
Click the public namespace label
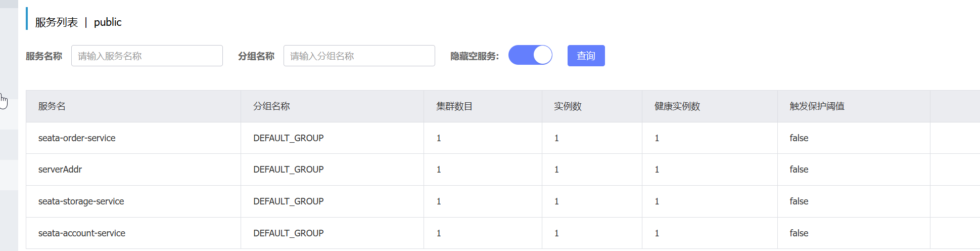click(108, 22)
